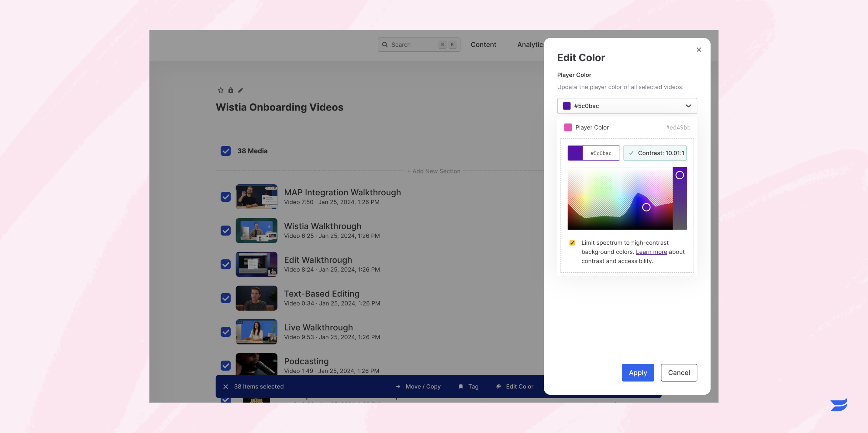Click the Apply button

coord(637,373)
